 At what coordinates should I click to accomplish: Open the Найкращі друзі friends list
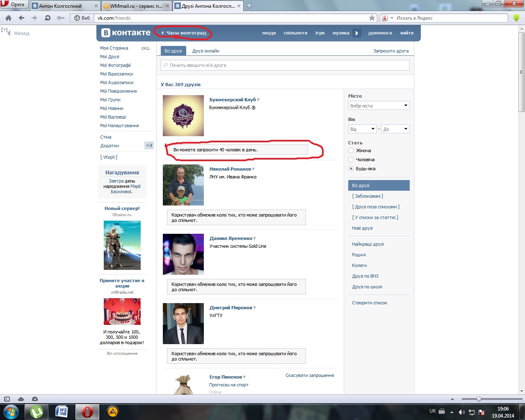368,244
